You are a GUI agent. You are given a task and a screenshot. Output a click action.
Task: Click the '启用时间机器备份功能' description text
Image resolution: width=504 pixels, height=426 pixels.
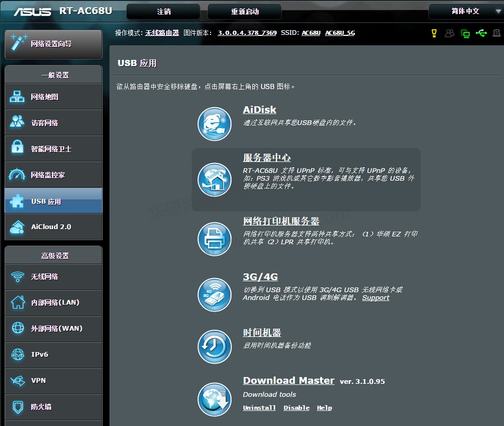pyautogui.click(x=277, y=345)
